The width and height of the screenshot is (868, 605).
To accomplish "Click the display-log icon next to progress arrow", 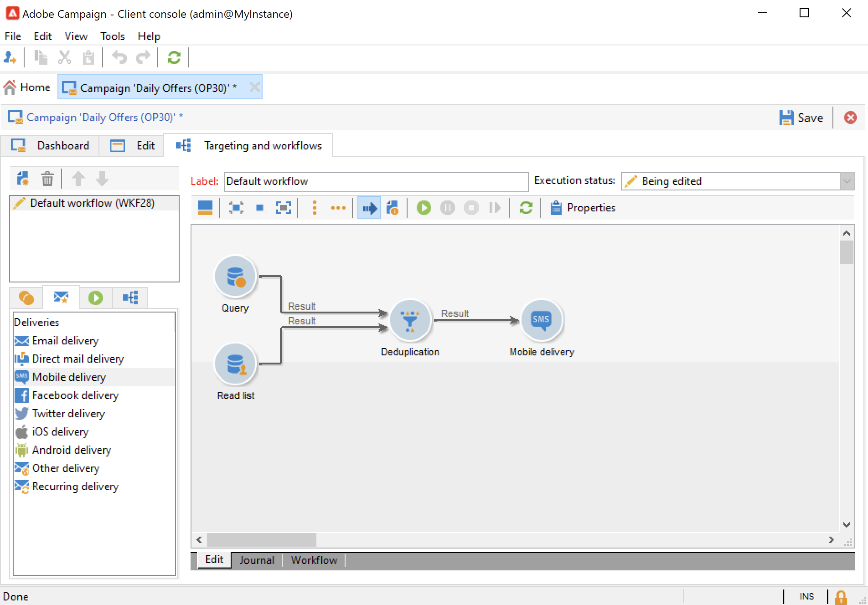I will pos(393,208).
